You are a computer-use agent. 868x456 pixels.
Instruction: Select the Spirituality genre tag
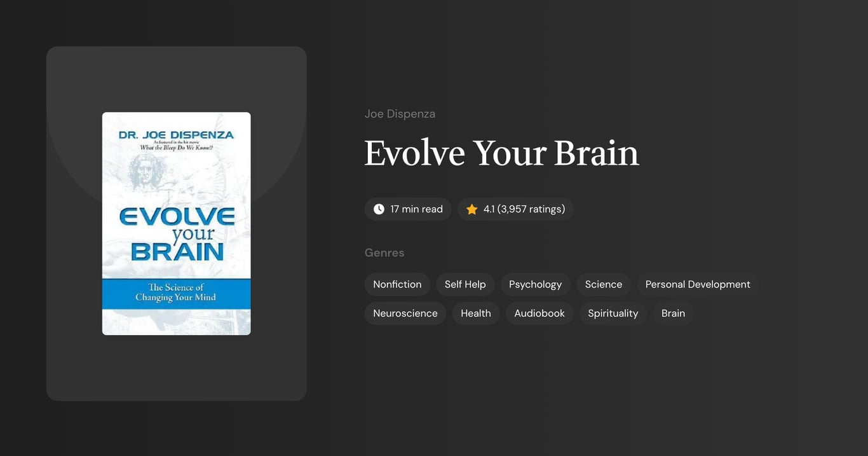coord(613,313)
